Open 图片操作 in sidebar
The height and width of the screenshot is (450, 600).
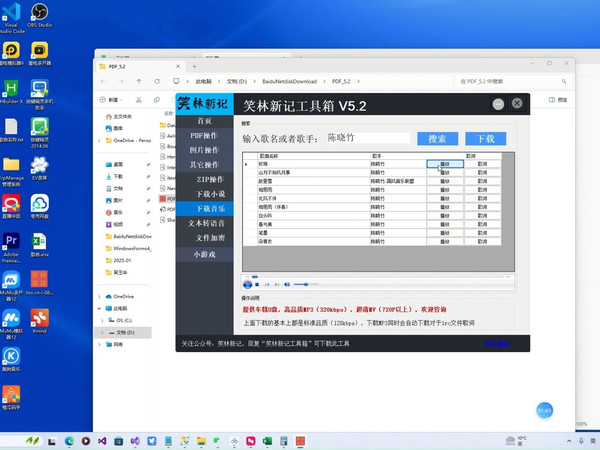pyautogui.click(x=204, y=150)
